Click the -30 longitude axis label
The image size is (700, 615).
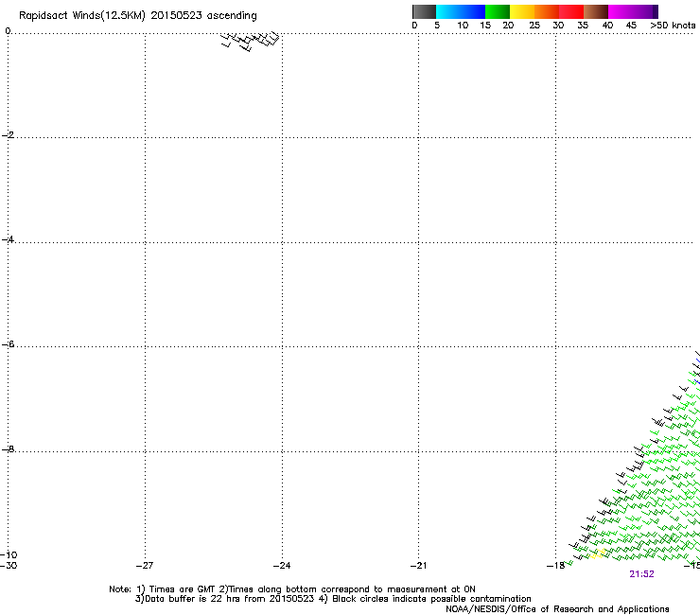point(9,566)
